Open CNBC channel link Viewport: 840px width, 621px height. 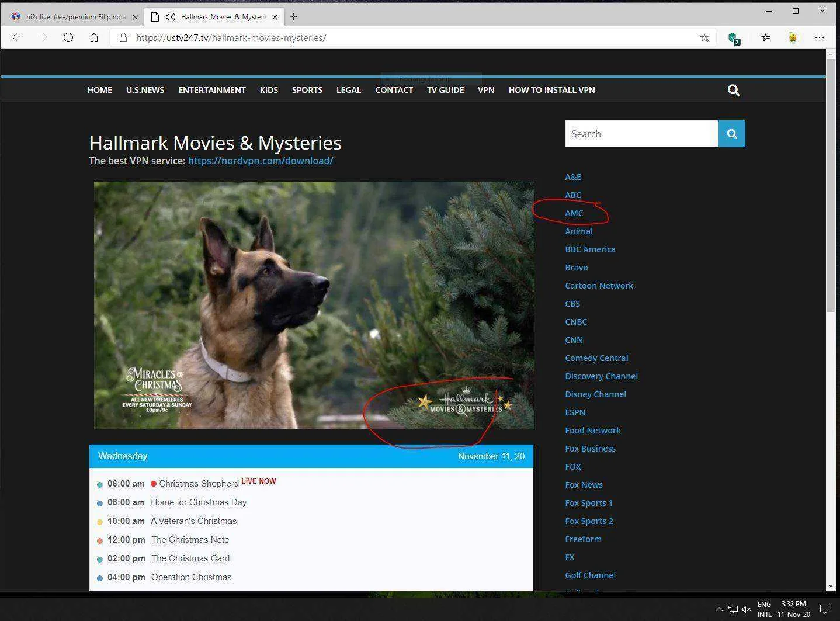point(575,322)
